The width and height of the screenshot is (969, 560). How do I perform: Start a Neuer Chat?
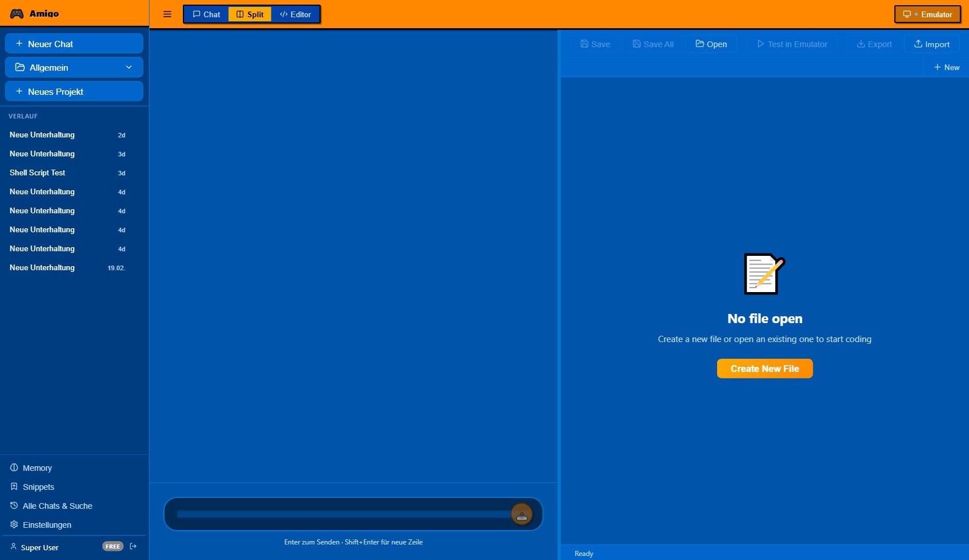[74, 43]
